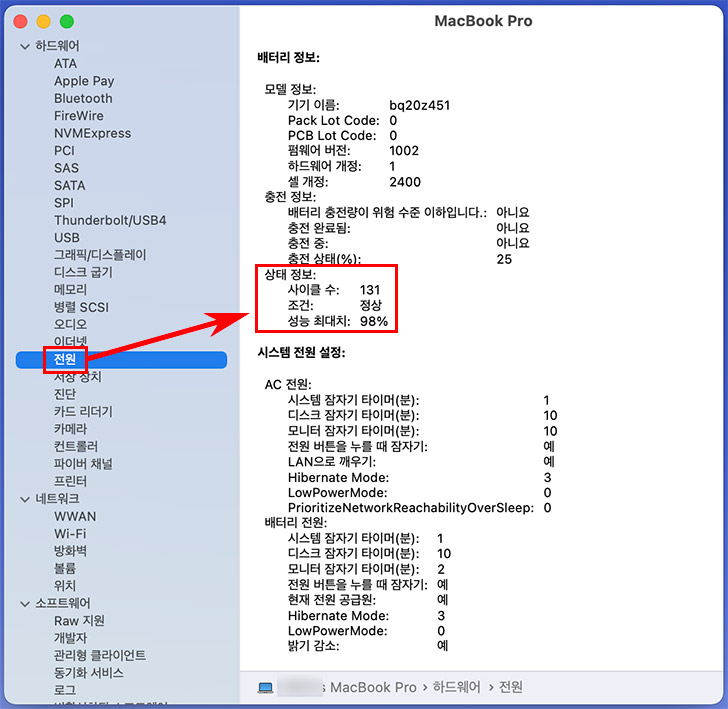Click the 셀 개정 value 2400
The image size is (728, 709).
(x=405, y=182)
